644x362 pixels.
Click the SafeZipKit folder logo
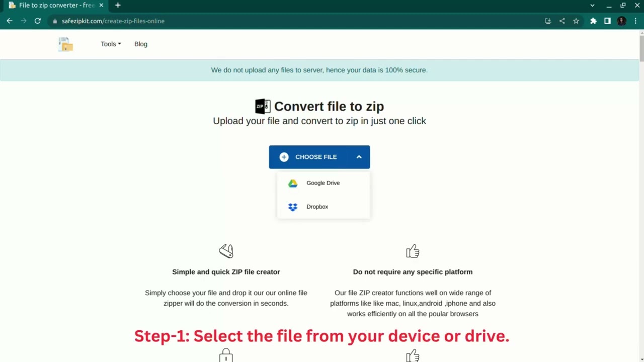66,44
